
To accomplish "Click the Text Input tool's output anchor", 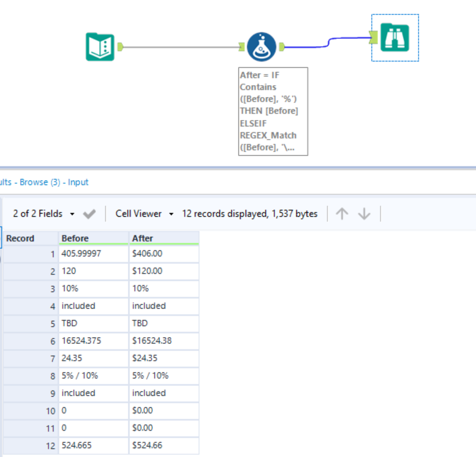I will pyautogui.click(x=120, y=47).
